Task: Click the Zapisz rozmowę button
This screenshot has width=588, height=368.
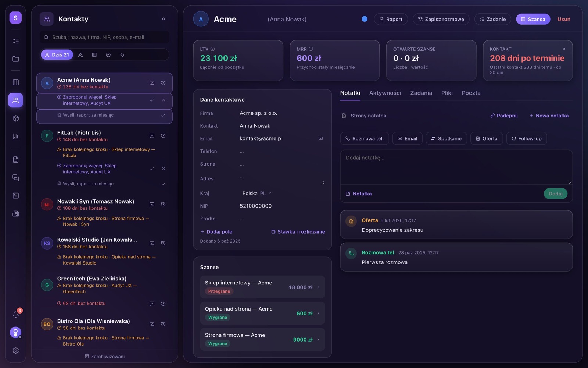Action: pos(441,19)
